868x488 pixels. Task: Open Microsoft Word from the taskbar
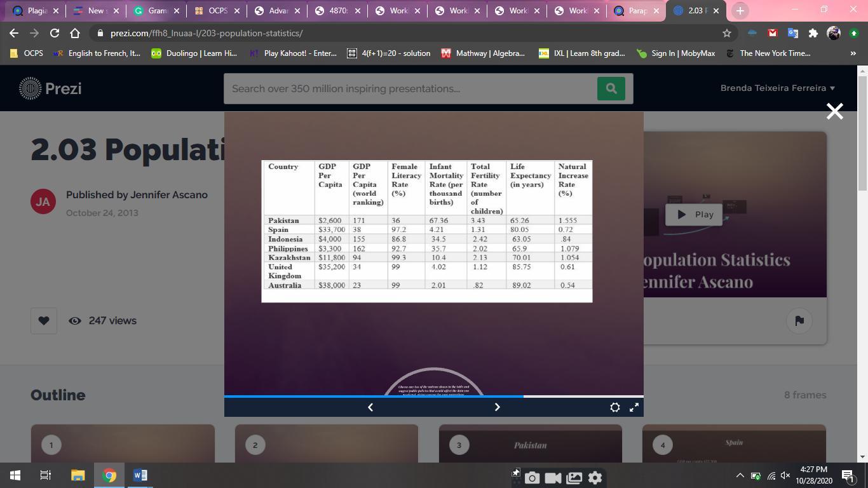(x=140, y=475)
